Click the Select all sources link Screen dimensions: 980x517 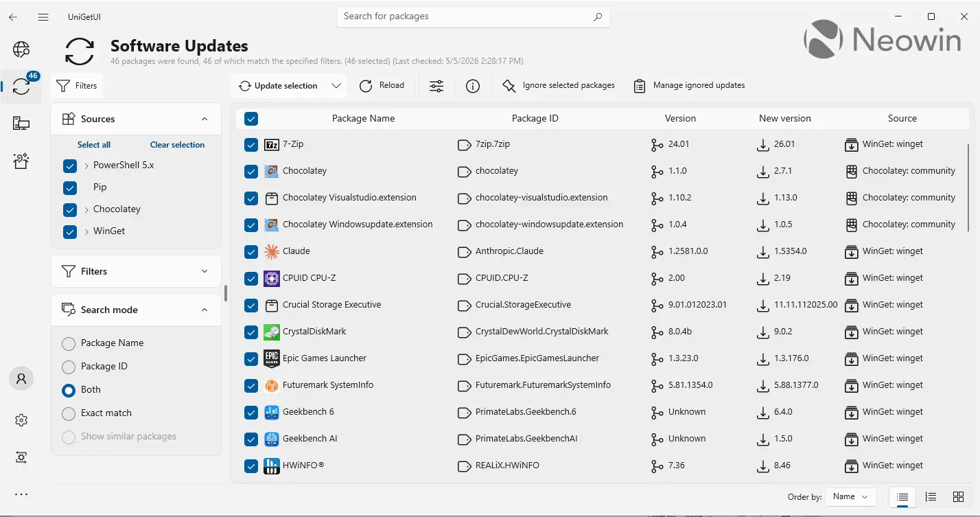point(94,145)
